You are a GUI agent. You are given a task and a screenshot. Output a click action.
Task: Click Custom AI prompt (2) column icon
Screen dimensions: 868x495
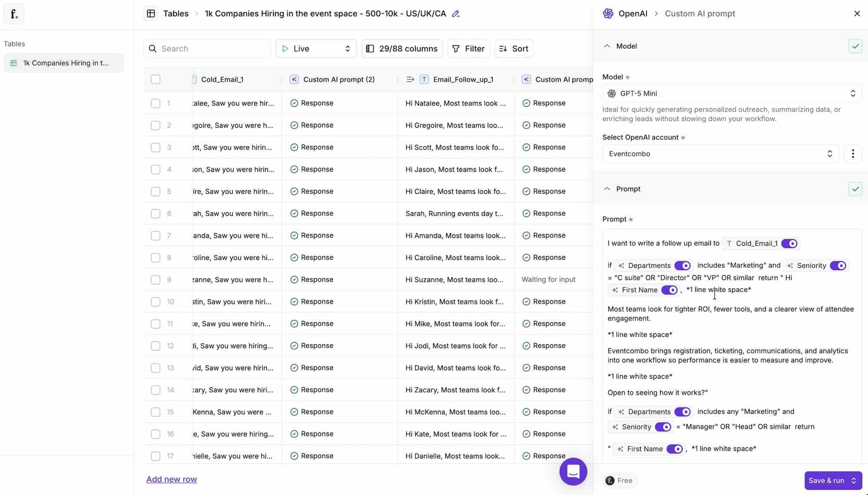point(294,79)
